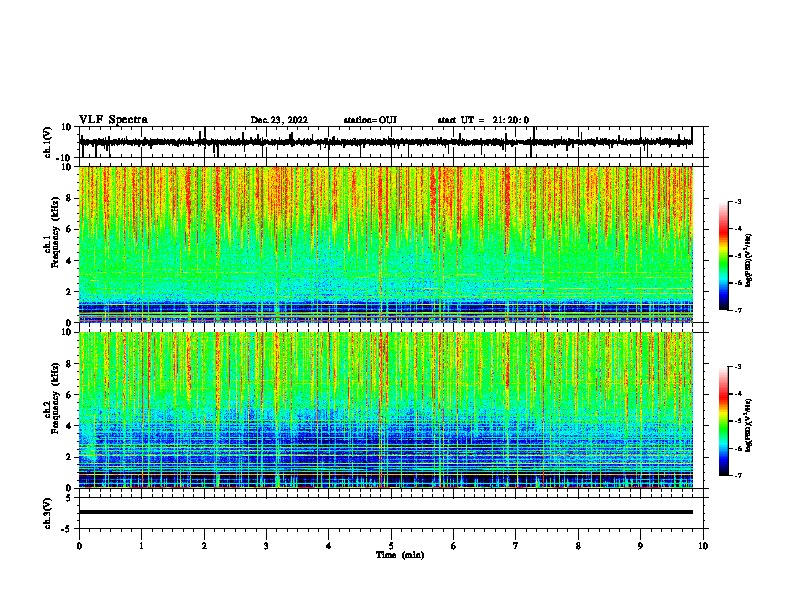Click the time axis tick label "2"
This screenshot has height=612, width=792.
(204, 546)
